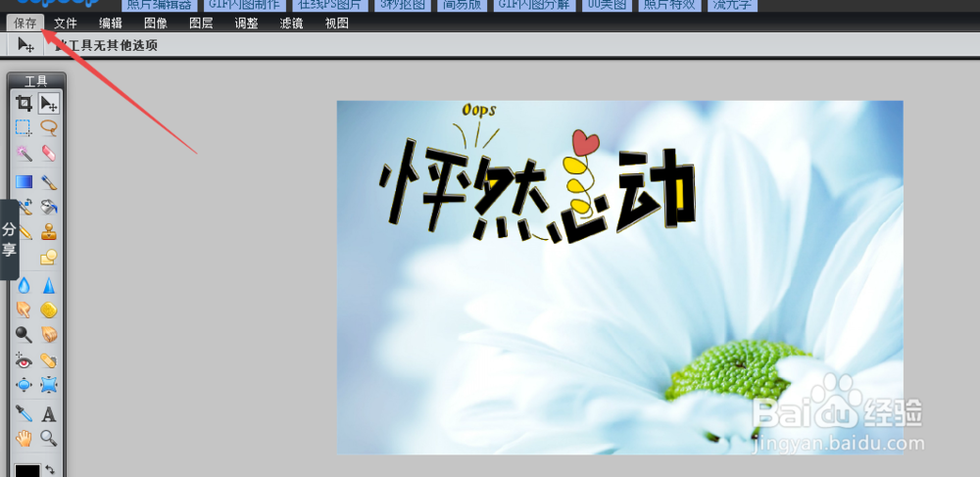
Task: Select the Type text tool
Action: pyautogui.click(x=49, y=413)
